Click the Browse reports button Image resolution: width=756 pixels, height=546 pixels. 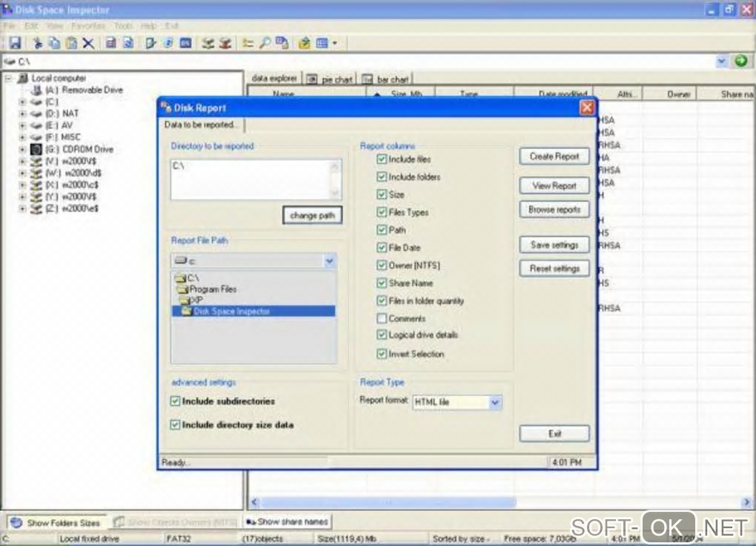tap(554, 209)
